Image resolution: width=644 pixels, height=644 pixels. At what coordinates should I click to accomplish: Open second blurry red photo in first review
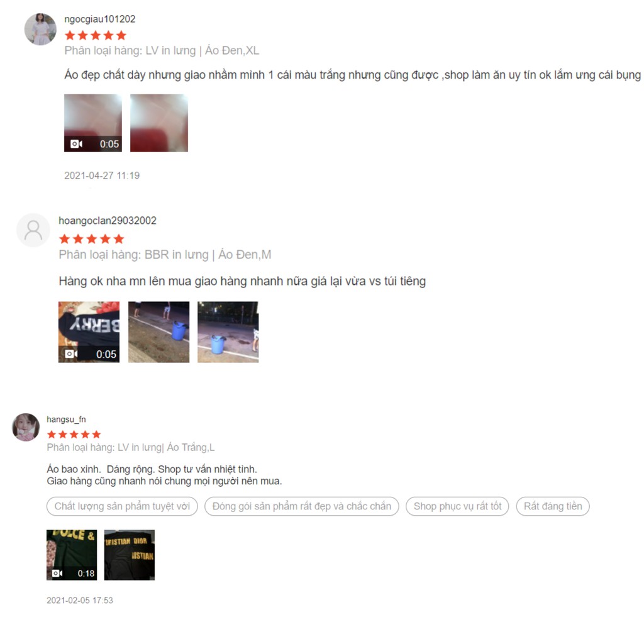point(159,123)
